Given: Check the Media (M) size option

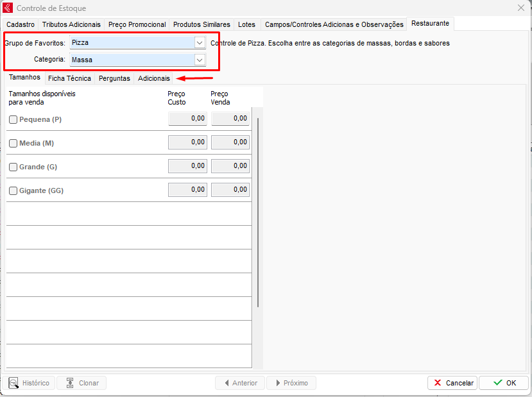Looking at the screenshot, I should (x=13, y=143).
